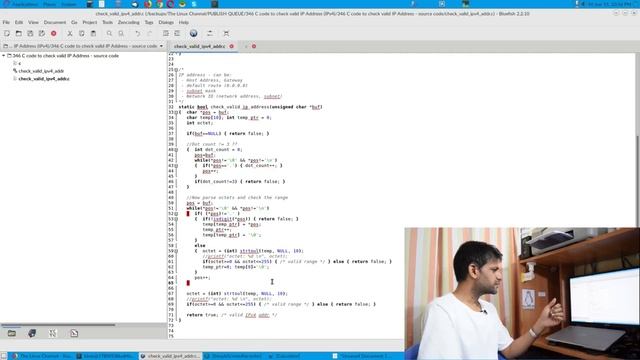Viewport: 640px width, 360px height.
Task: Open the View menu
Action: [33, 22]
